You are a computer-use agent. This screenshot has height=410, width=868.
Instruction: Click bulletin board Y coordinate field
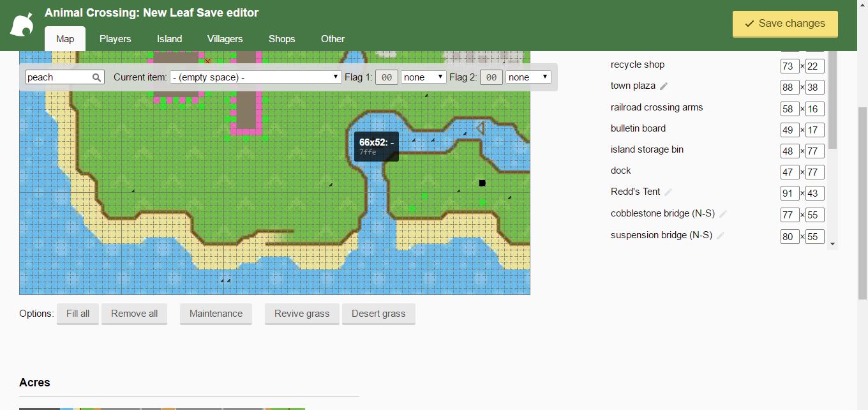pyautogui.click(x=815, y=130)
